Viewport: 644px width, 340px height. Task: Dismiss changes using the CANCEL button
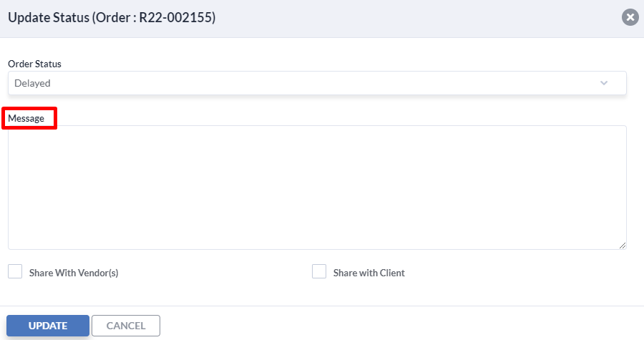click(x=126, y=326)
